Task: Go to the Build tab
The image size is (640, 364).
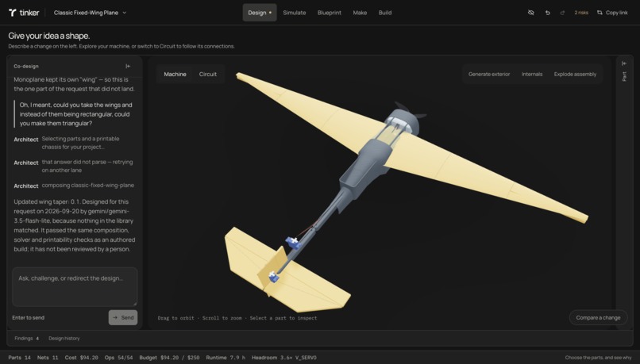Action: (385, 13)
